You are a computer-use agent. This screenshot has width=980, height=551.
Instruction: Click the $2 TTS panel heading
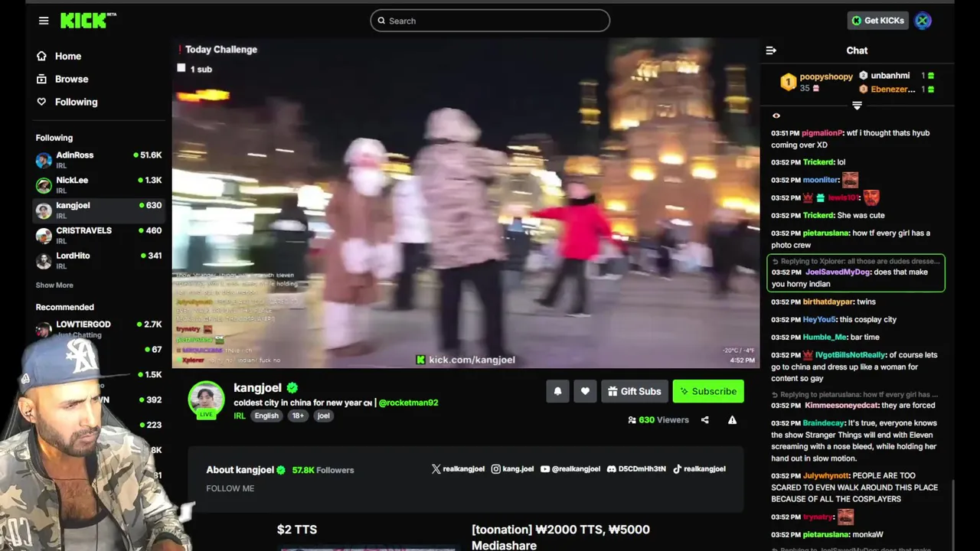pos(297,530)
